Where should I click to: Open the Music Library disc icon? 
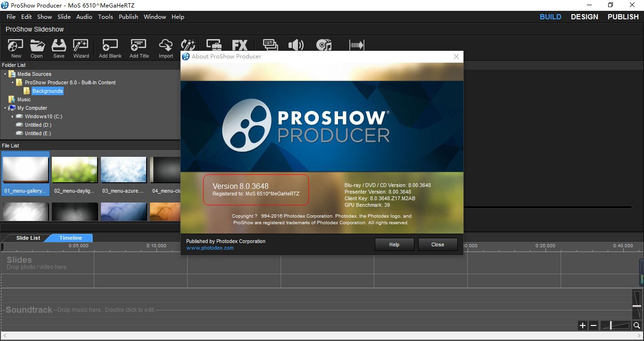coord(324,45)
